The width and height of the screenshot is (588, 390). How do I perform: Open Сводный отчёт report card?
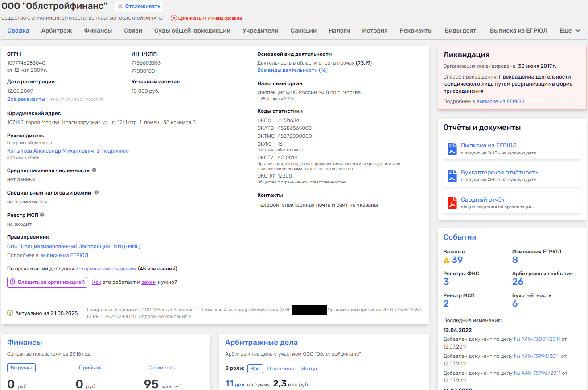coord(512,203)
